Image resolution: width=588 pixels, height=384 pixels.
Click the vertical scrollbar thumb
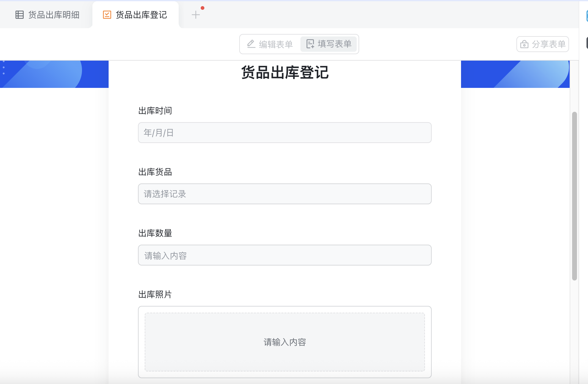(574, 196)
